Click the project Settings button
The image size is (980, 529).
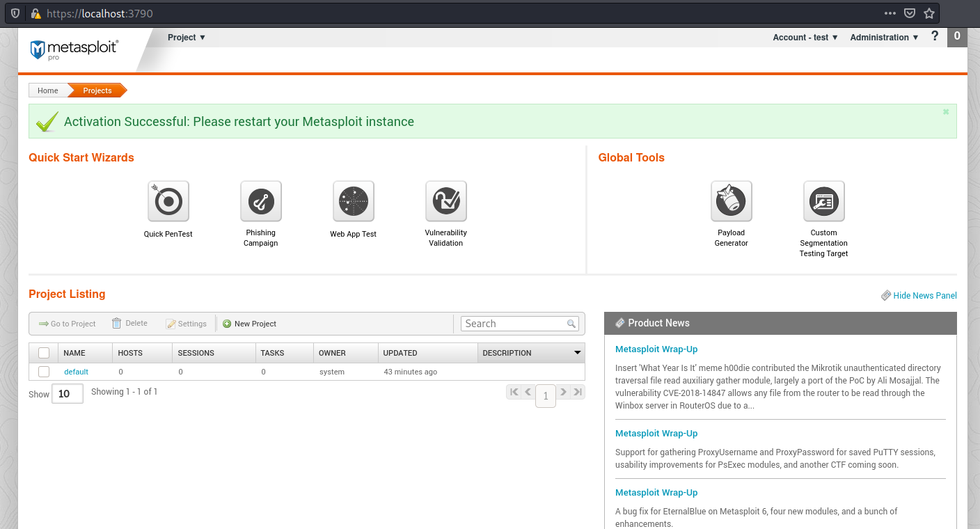click(187, 324)
